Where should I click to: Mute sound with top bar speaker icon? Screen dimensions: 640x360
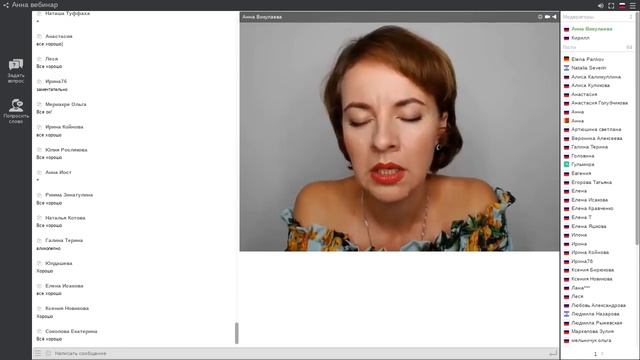tap(600, 6)
